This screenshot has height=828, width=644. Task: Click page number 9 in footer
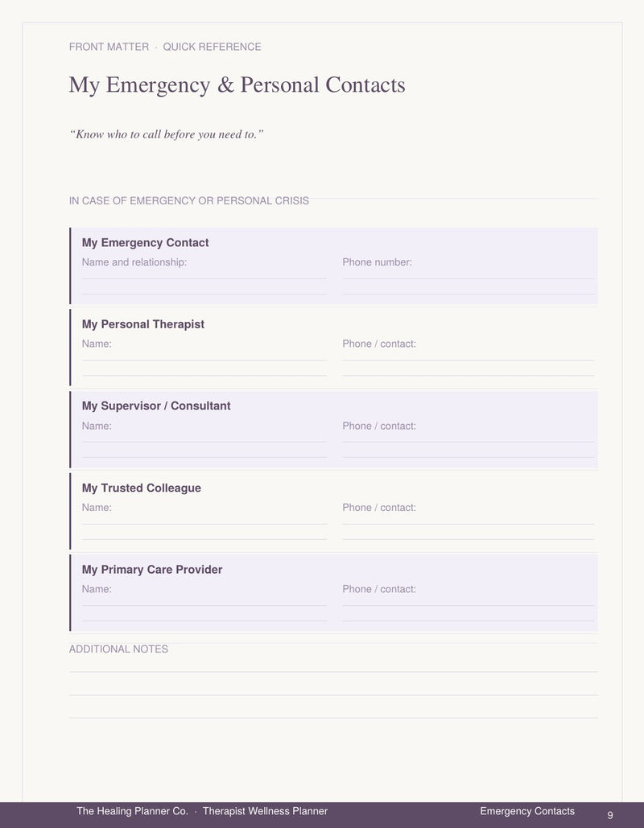click(x=610, y=815)
